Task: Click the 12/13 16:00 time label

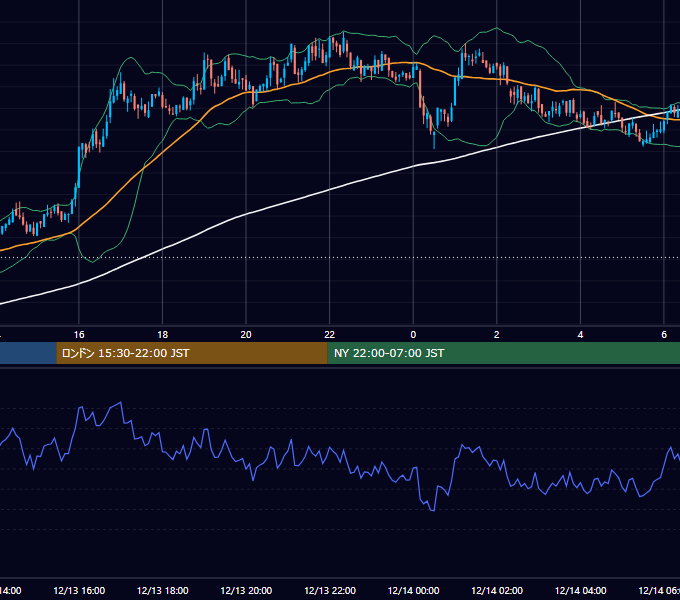Action: 79,590
